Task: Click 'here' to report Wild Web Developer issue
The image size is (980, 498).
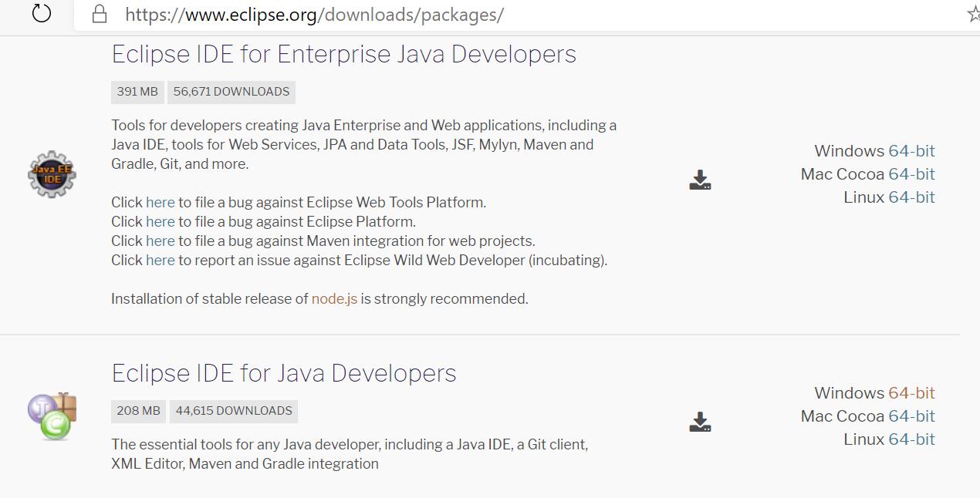Action: (x=160, y=260)
